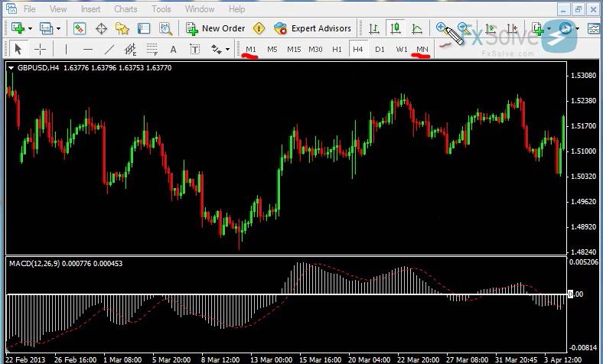This screenshot has width=603, height=364.
Task: Switch chart to candlesticks mode
Action: (396, 28)
